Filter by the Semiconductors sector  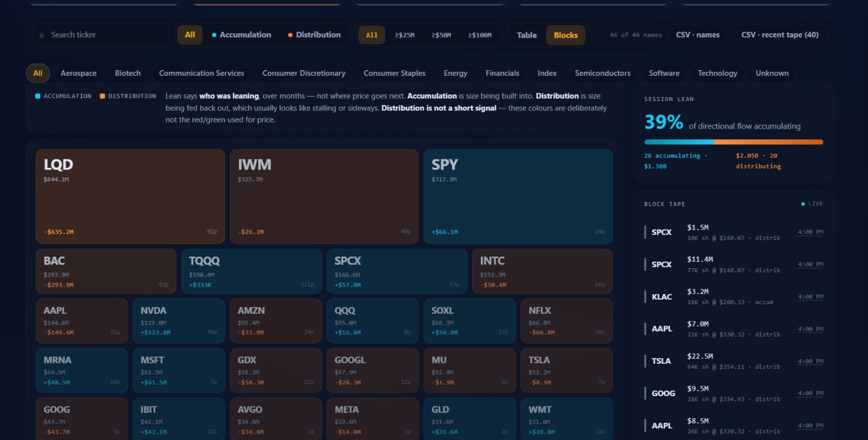coord(603,73)
